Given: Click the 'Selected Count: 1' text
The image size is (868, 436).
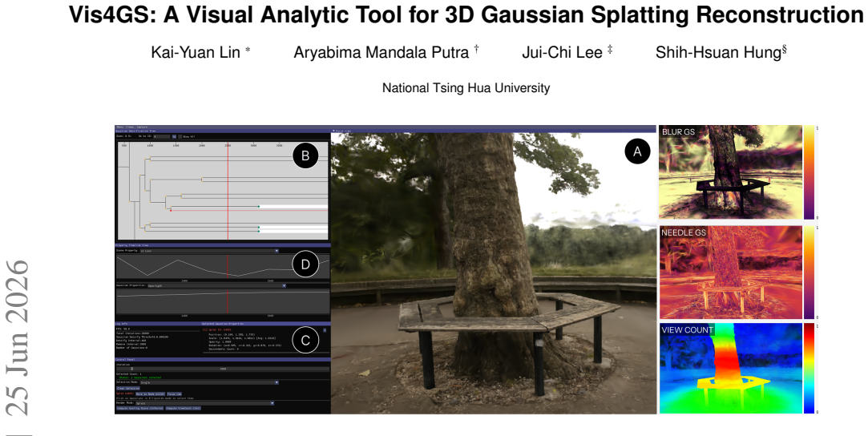Looking at the screenshot, I should [x=129, y=374].
